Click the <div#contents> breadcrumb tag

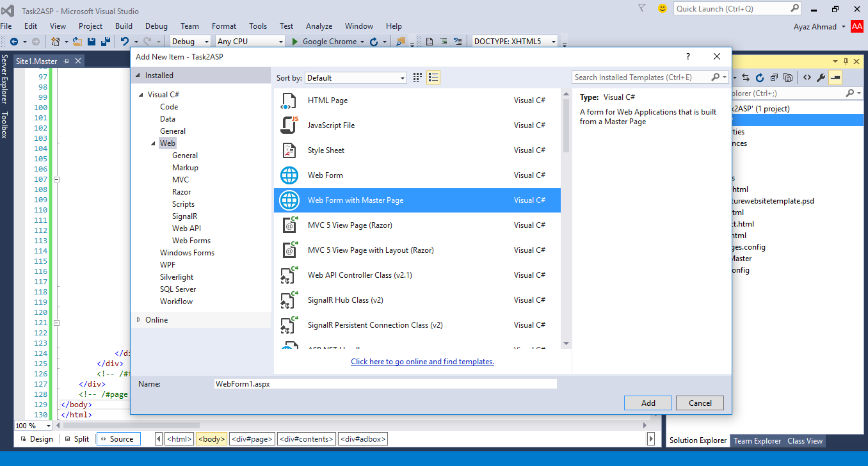pos(307,439)
